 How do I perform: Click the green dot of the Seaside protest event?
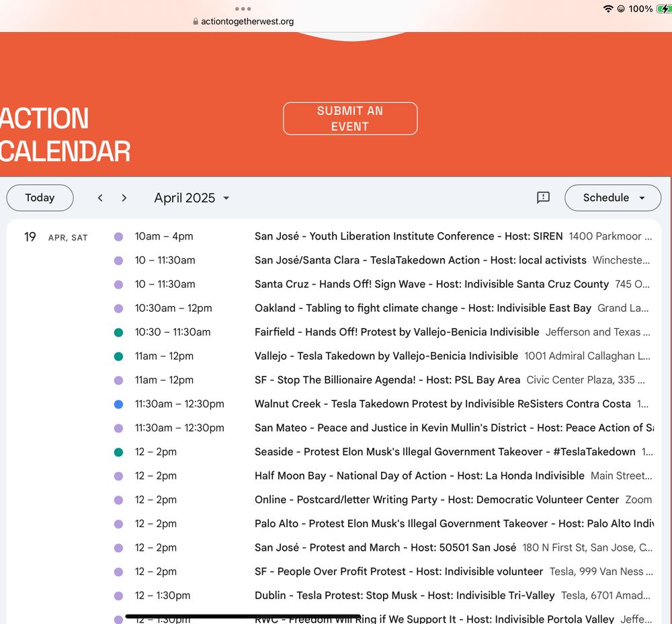(x=119, y=452)
